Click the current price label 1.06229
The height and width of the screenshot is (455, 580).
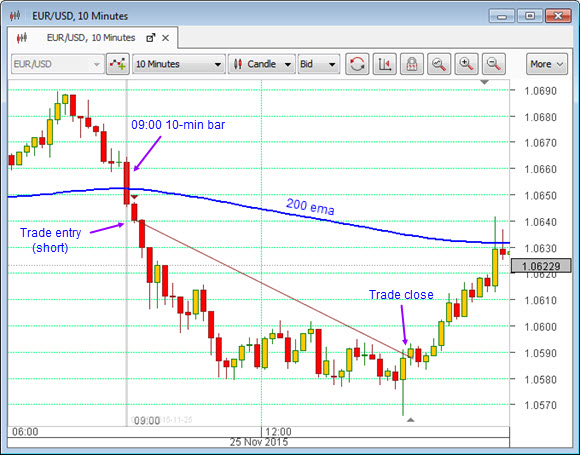click(541, 266)
